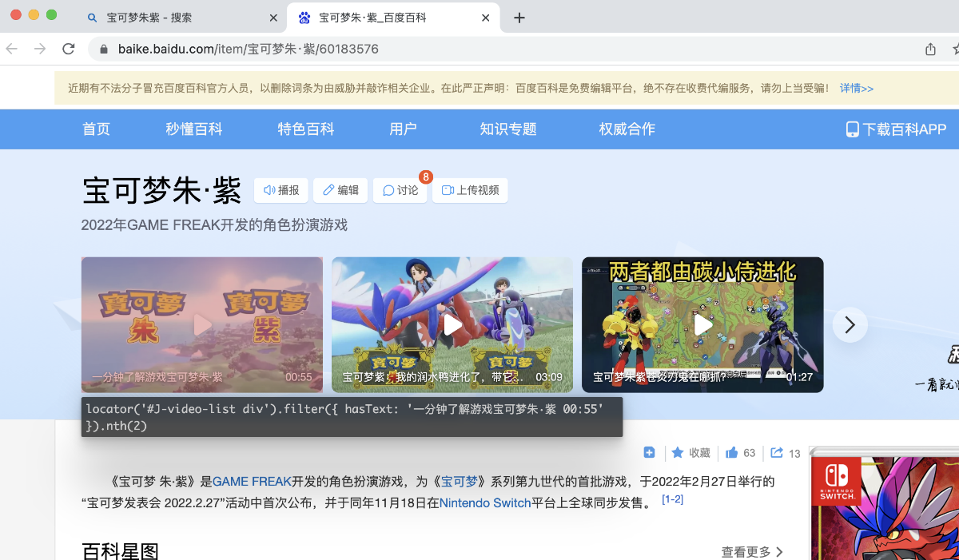The width and height of the screenshot is (959, 560).
Task: Share the article using the share icon
Action: 777,453
